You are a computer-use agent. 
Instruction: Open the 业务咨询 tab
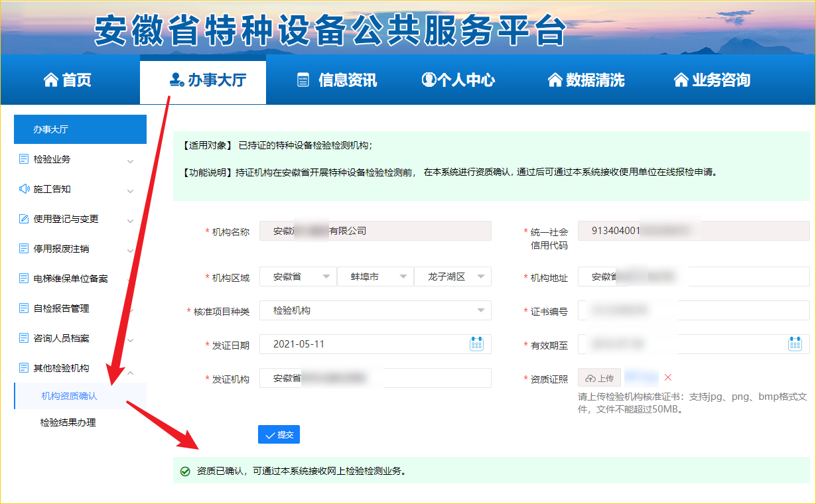point(712,80)
